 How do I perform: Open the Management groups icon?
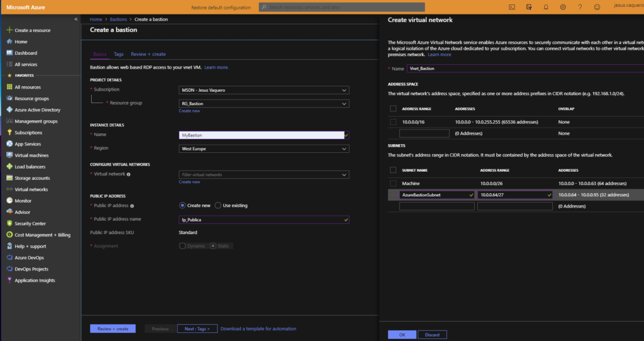coord(9,121)
